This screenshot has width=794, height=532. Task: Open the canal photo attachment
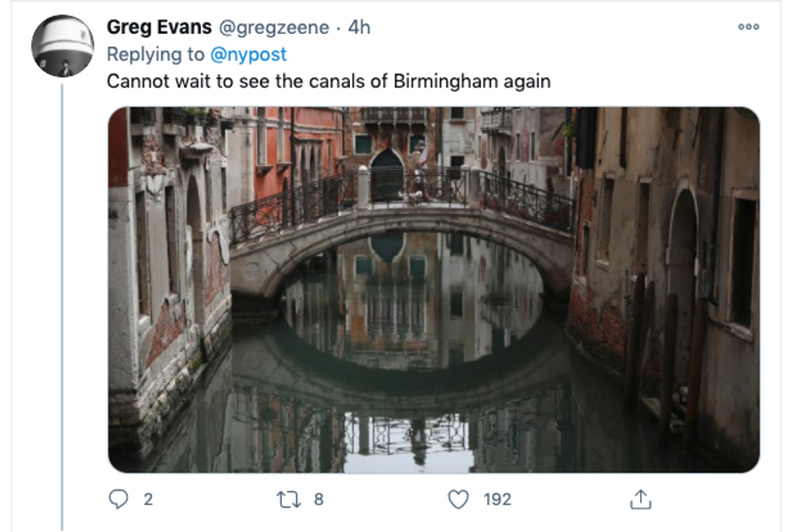433,289
